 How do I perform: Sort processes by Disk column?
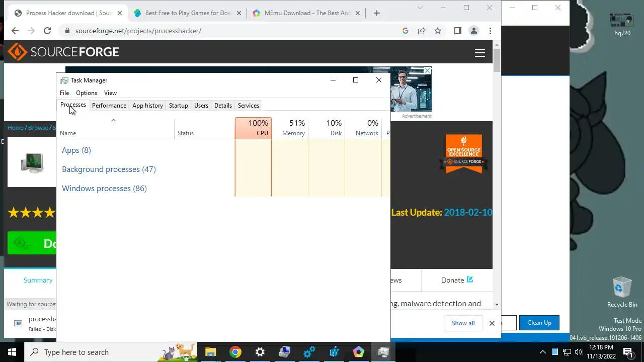pos(327,128)
